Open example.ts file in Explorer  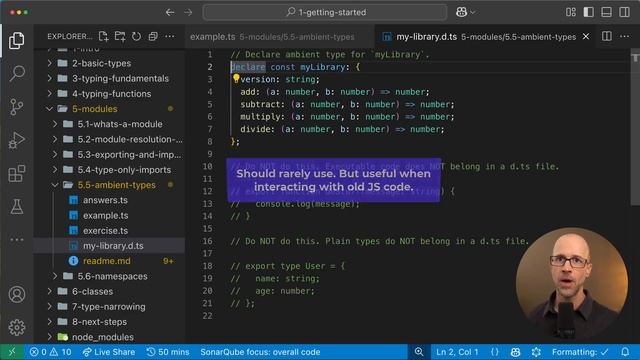[109, 216]
